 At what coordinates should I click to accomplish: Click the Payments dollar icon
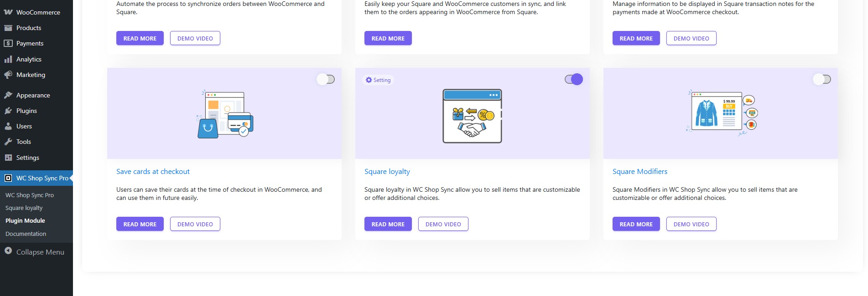coord(8,43)
